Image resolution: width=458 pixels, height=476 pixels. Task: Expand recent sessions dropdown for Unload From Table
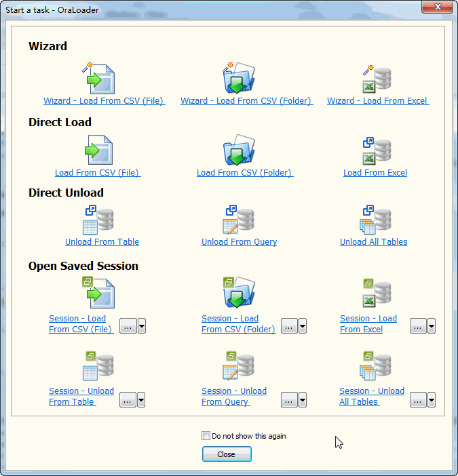pyautogui.click(x=141, y=400)
